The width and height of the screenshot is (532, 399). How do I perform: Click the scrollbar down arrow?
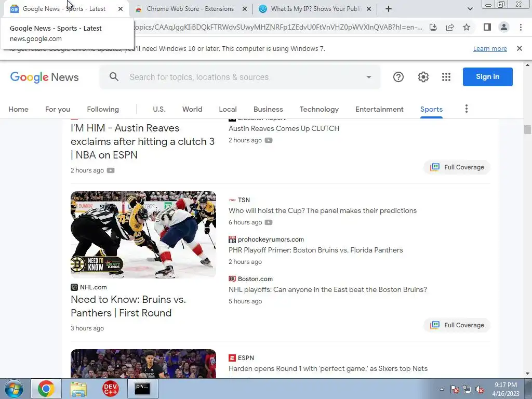click(x=527, y=374)
